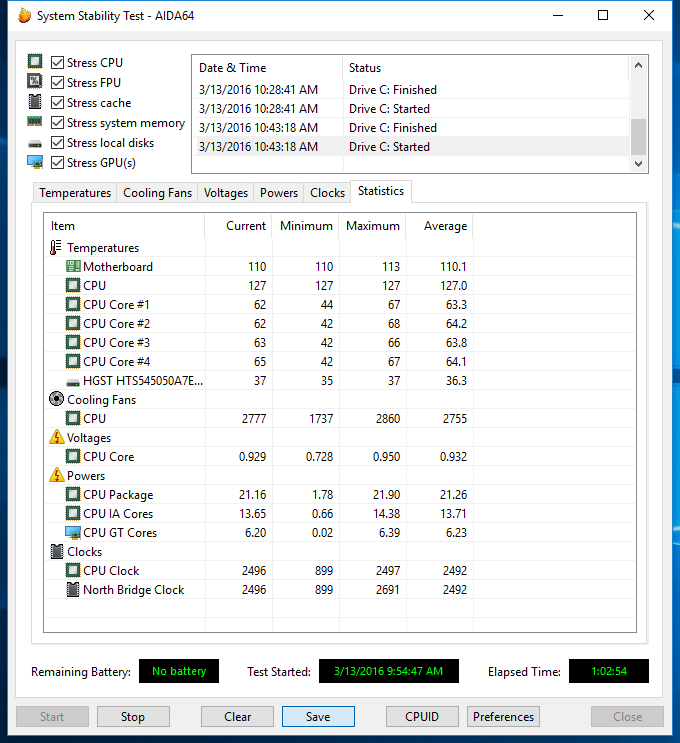Image resolution: width=680 pixels, height=743 pixels.
Task: Open the Cooling Fans tab
Action: click(x=157, y=193)
